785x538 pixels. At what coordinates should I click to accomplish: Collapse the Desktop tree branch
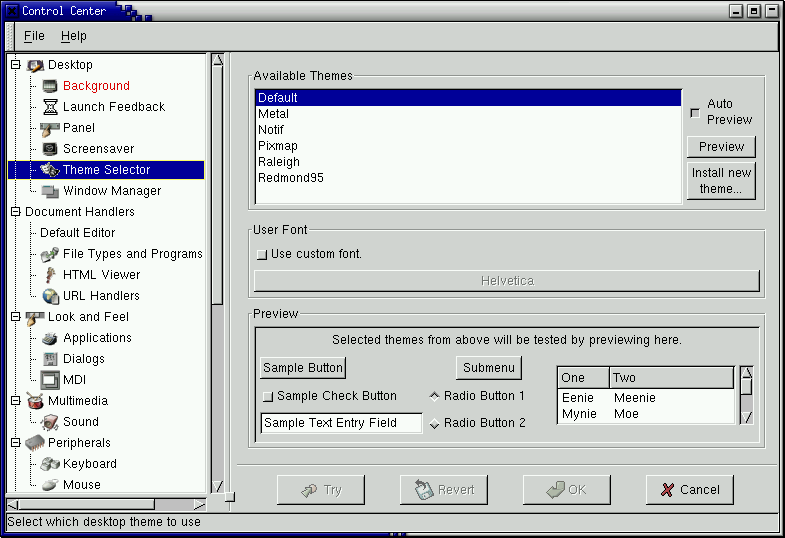[15, 65]
